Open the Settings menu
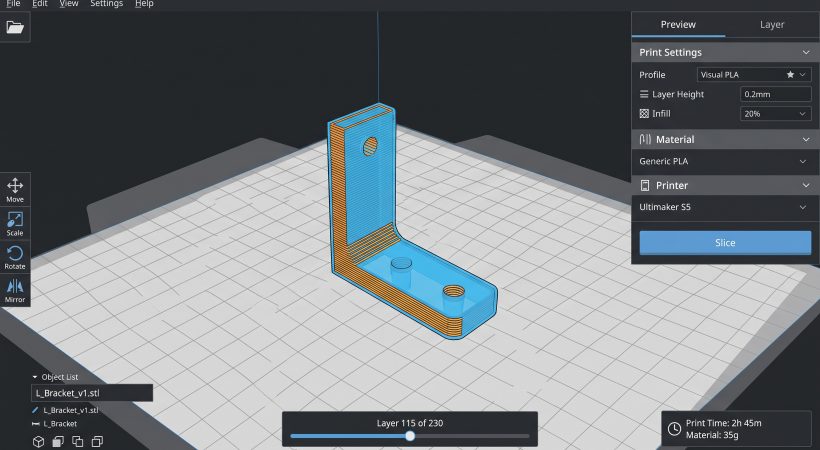The width and height of the screenshot is (820, 450). click(x=106, y=4)
